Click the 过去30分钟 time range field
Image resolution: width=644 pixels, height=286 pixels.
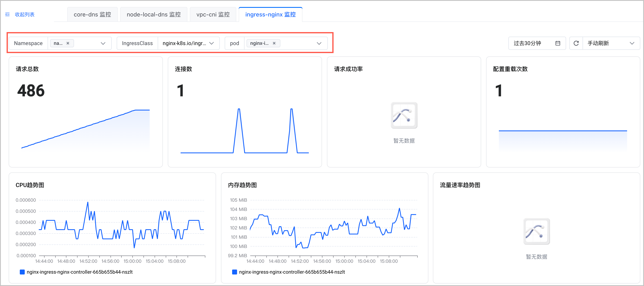point(528,43)
